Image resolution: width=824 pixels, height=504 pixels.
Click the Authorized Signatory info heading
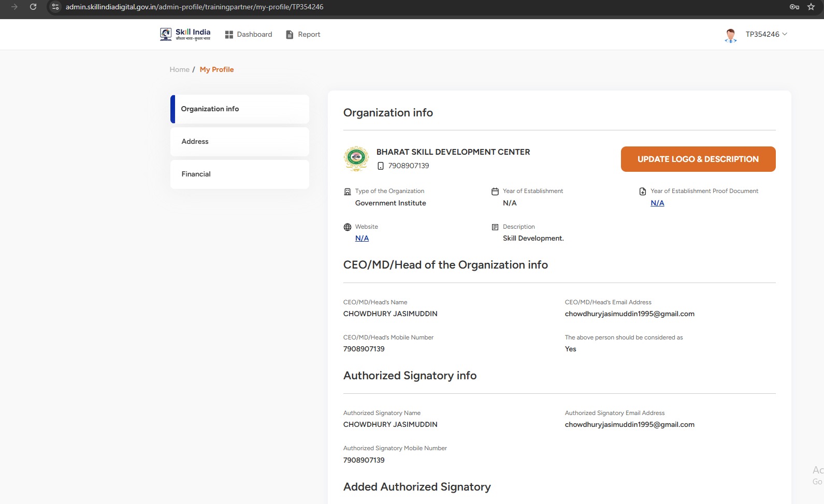[x=410, y=376]
